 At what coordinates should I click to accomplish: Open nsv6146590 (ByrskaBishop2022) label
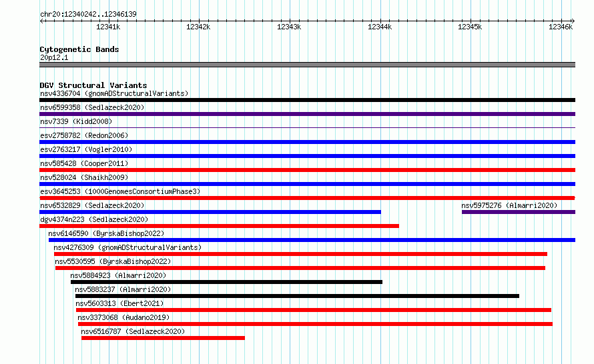coord(106,233)
